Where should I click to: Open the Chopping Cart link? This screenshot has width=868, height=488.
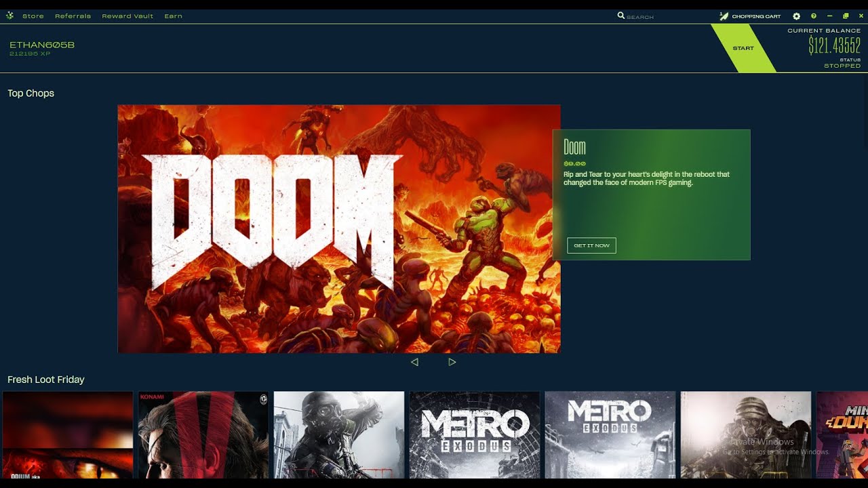tap(756, 16)
